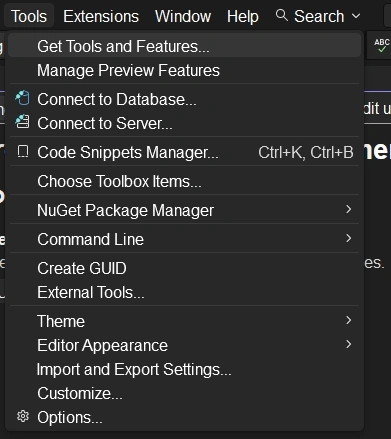Image resolution: width=391 pixels, height=439 pixels.
Task: Open the Search dropdown chevron
Action: pos(356,16)
